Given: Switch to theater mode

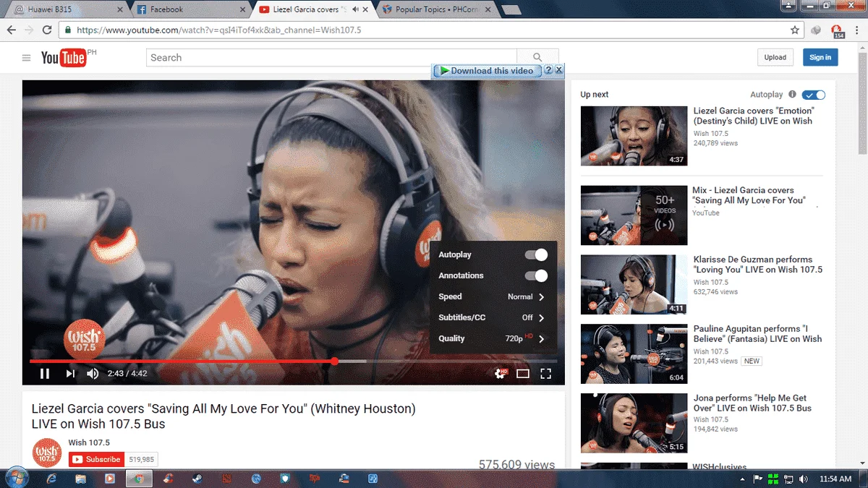Looking at the screenshot, I should click(523, 374).
